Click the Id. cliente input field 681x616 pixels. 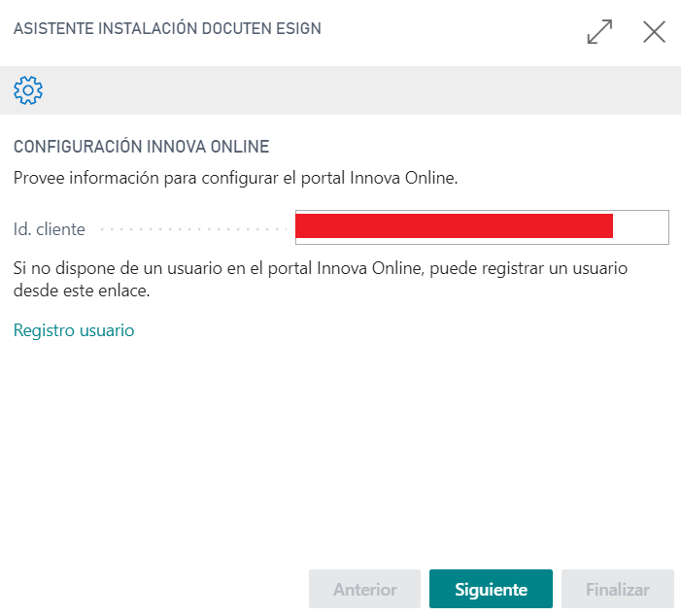482,227
